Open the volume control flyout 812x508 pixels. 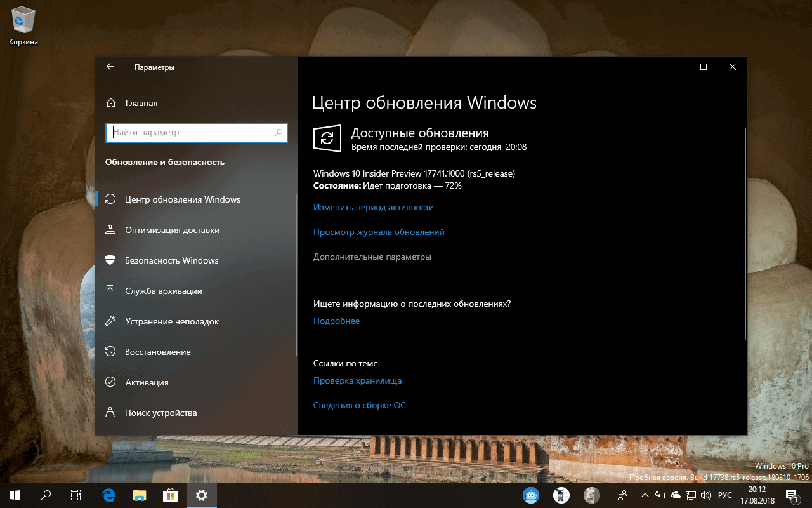point(706,495)
